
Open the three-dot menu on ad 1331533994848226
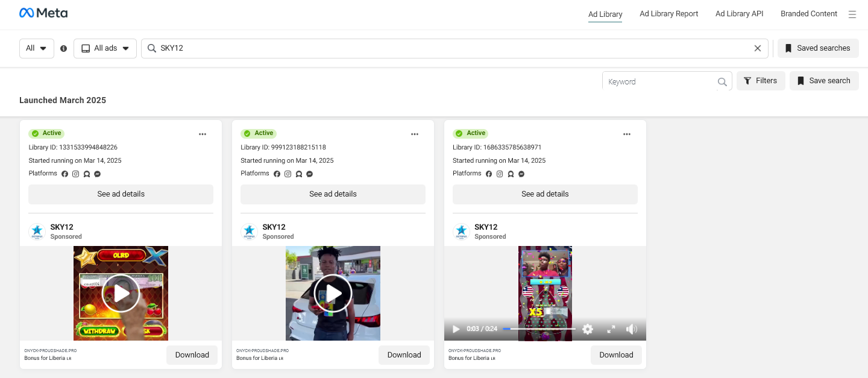click(203, 134)
